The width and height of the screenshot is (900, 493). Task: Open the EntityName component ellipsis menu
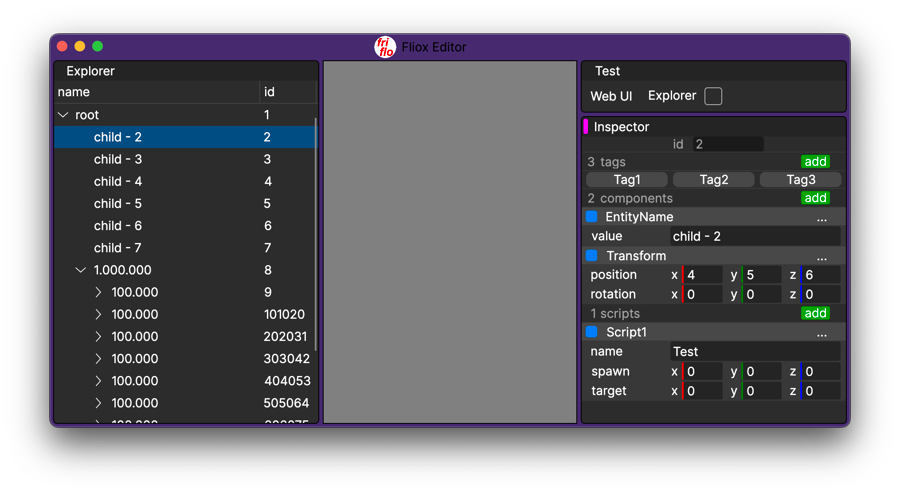(821, 218)
